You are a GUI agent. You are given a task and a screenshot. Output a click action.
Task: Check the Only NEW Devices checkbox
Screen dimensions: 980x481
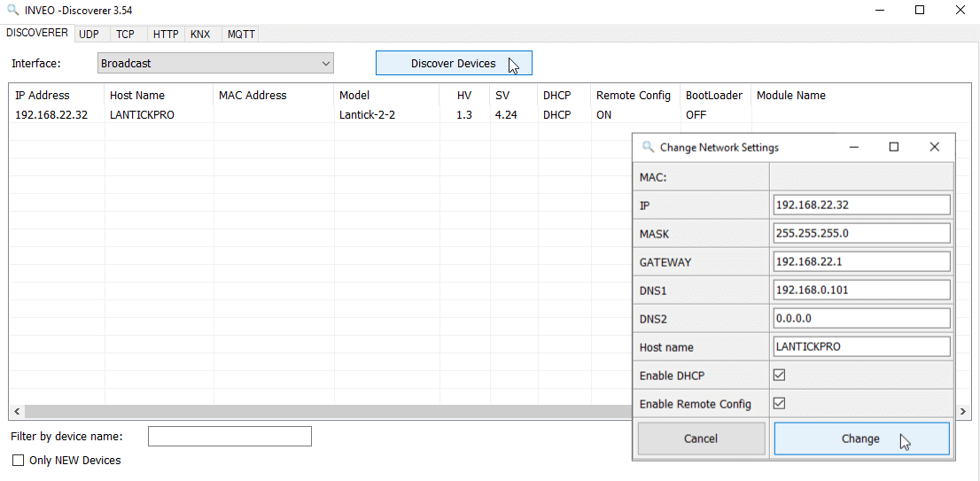coord(18,461)
